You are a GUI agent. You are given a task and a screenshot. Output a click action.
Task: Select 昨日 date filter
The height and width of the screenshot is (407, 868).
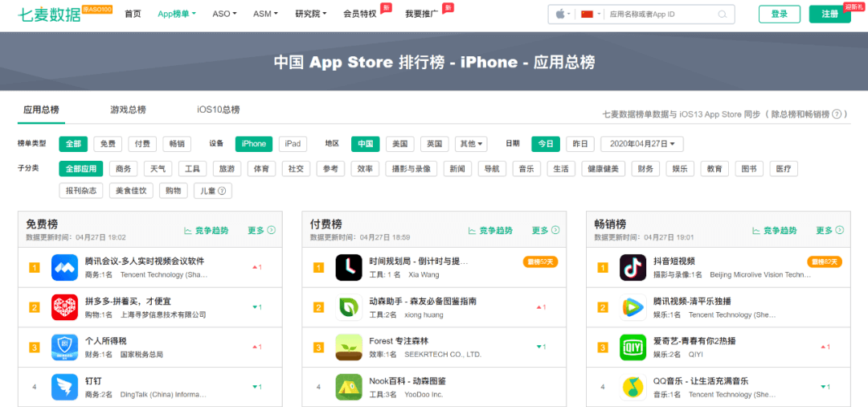(580, 144)
